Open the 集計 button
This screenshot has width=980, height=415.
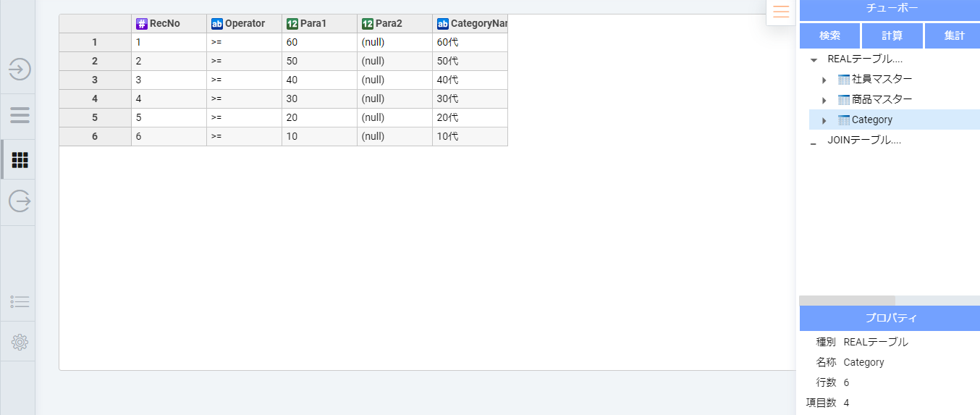click(953, 35)
